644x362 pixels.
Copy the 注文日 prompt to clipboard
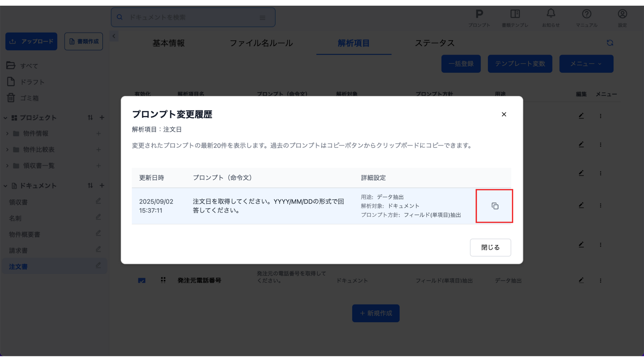[x=495, y=206]
